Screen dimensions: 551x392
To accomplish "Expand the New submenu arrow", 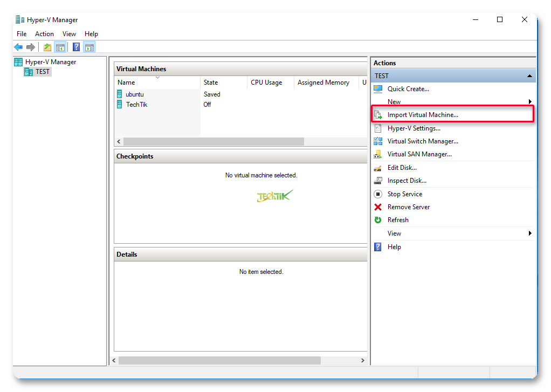I will (x=530, y=102).
